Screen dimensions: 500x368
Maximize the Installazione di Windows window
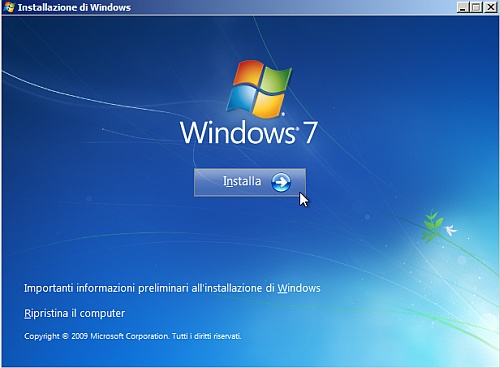pyautogui.click(x=476, y=7)
